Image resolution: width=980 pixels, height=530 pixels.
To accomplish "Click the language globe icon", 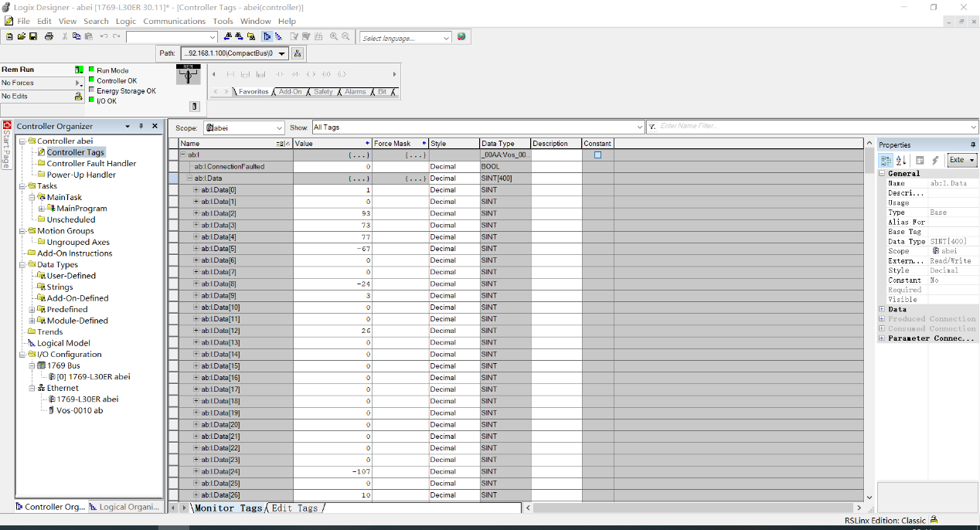I will click(461, 36).
